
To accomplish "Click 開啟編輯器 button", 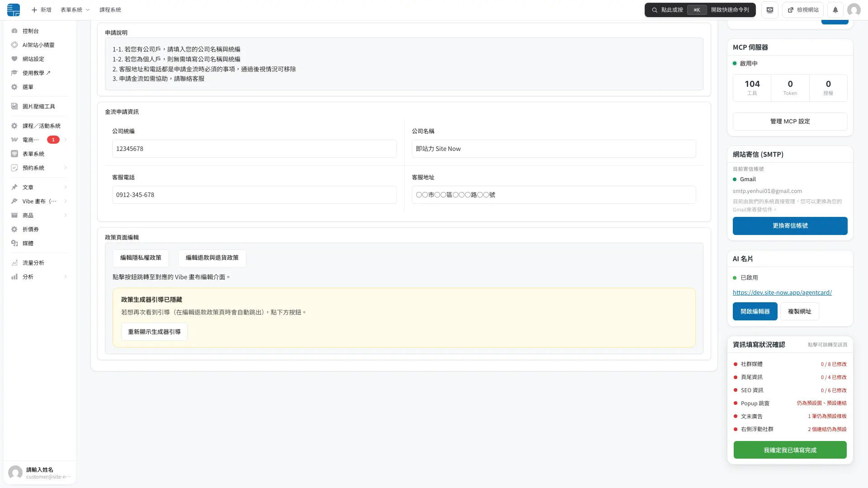I will pyautogui.click(x=755, y=312).
